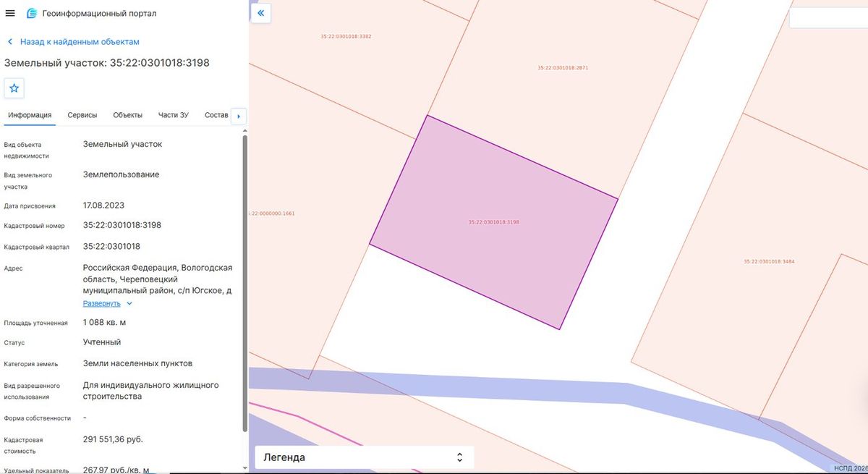868x474 pixels.
Task: Click the Развернуть address link
Action: (x=101, y=303)
